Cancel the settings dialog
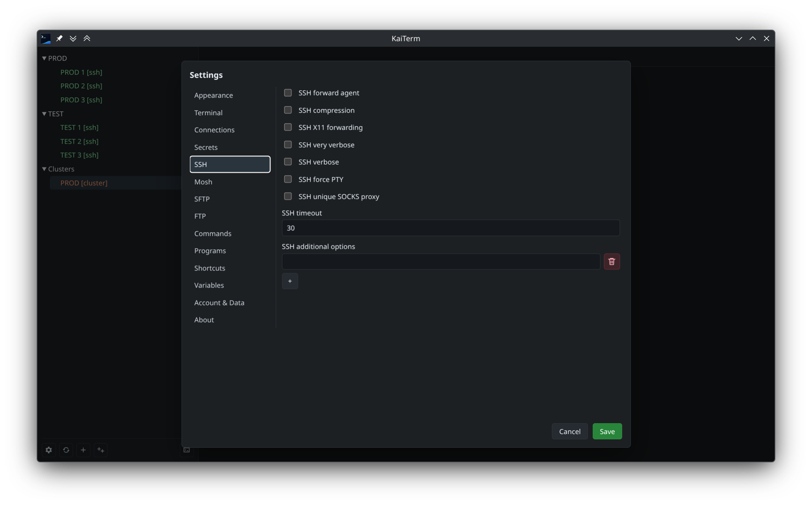812x506 pixels. coord(569,431)
